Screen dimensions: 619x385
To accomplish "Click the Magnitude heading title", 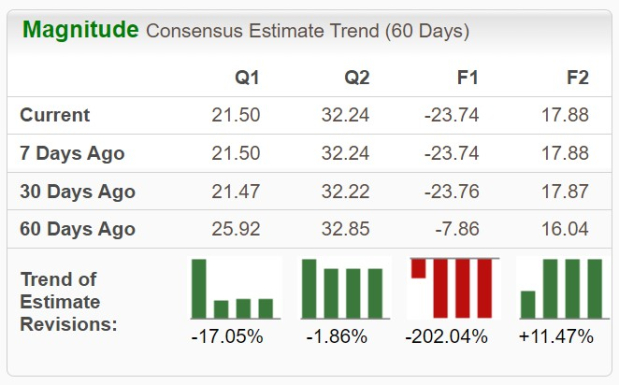I will pos(81,30).
